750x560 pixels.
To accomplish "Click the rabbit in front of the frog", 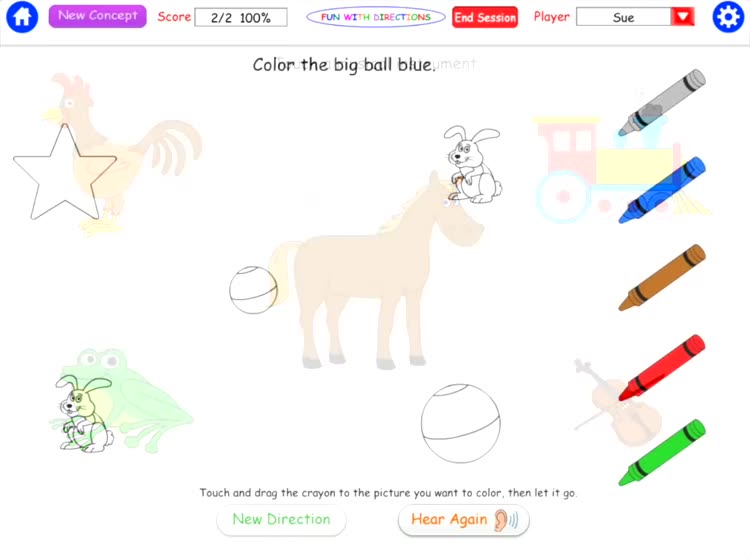I will coord(85,414).
